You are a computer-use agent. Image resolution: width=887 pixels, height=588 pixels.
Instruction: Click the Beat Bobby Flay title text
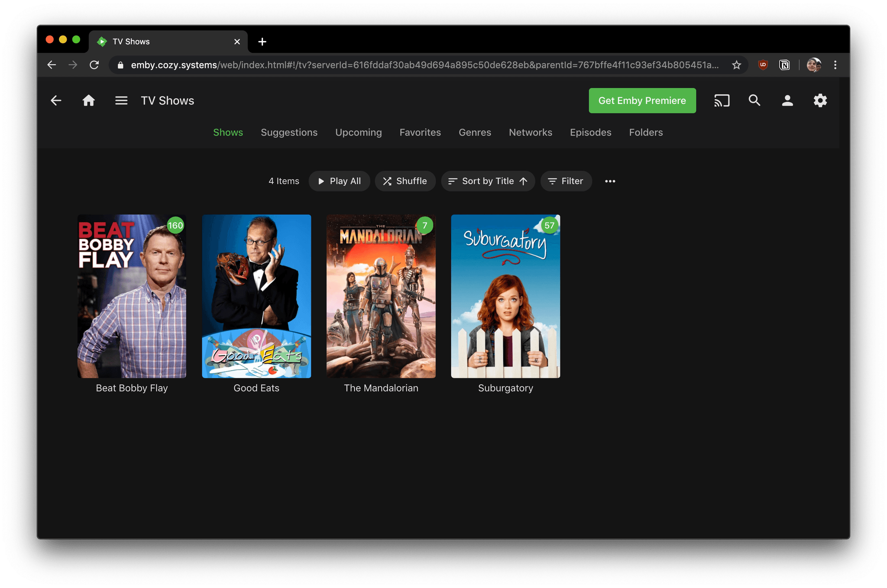tap(132, 388)
